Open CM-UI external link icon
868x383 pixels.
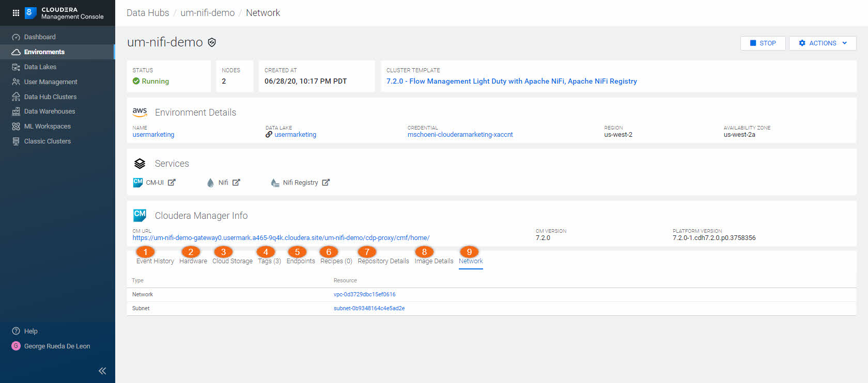[x=172, y=183]
